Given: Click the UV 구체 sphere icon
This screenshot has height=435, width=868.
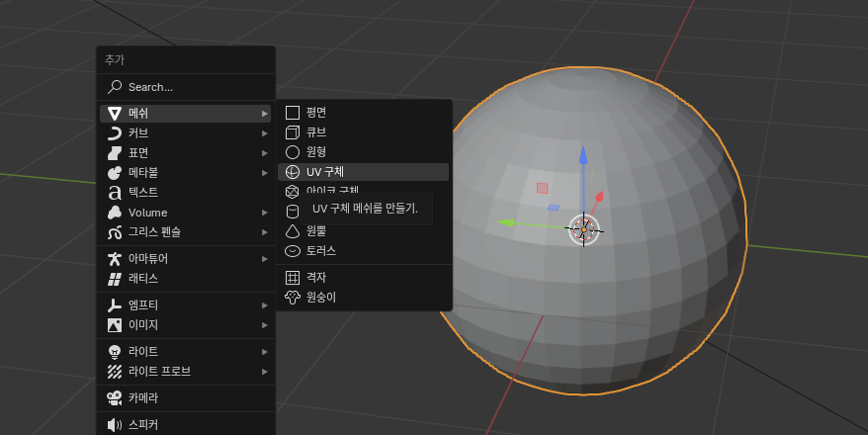Looking at the screenshot, I should [x=293, y=172].
